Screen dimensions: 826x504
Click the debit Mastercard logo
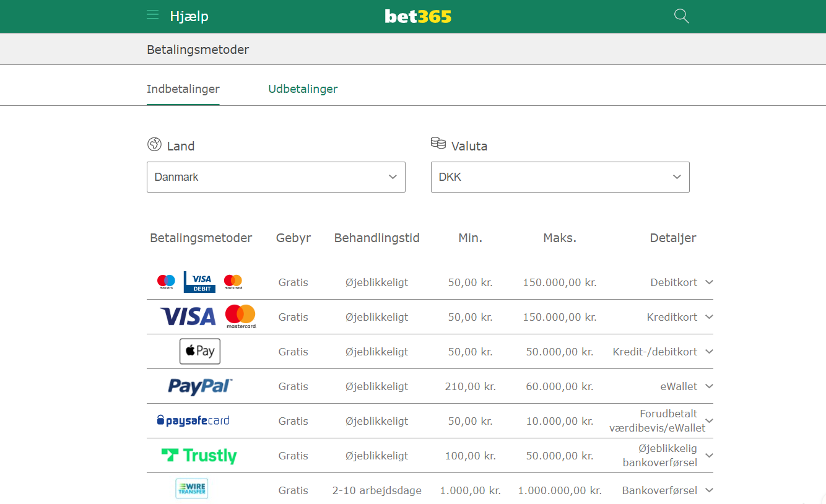pos(233,282)
